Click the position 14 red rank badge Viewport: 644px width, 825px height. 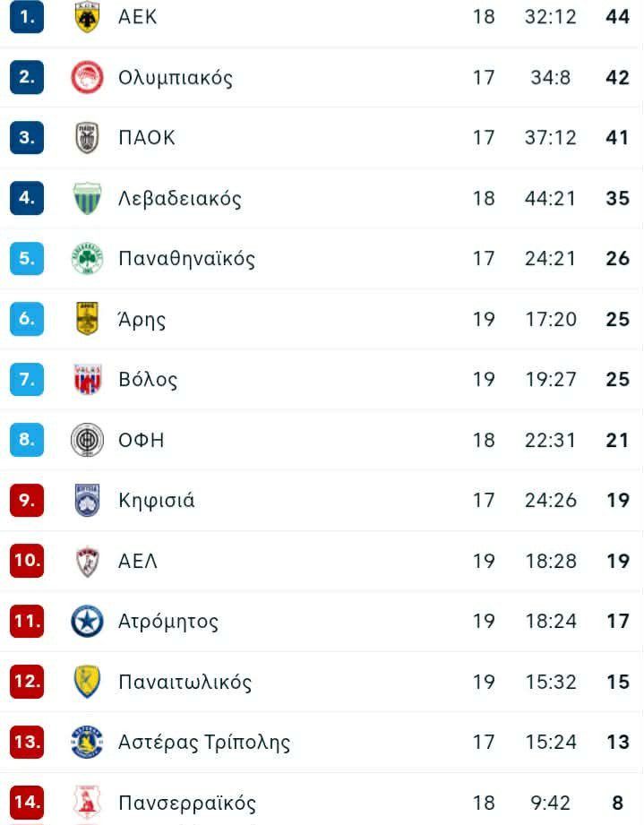27,801
